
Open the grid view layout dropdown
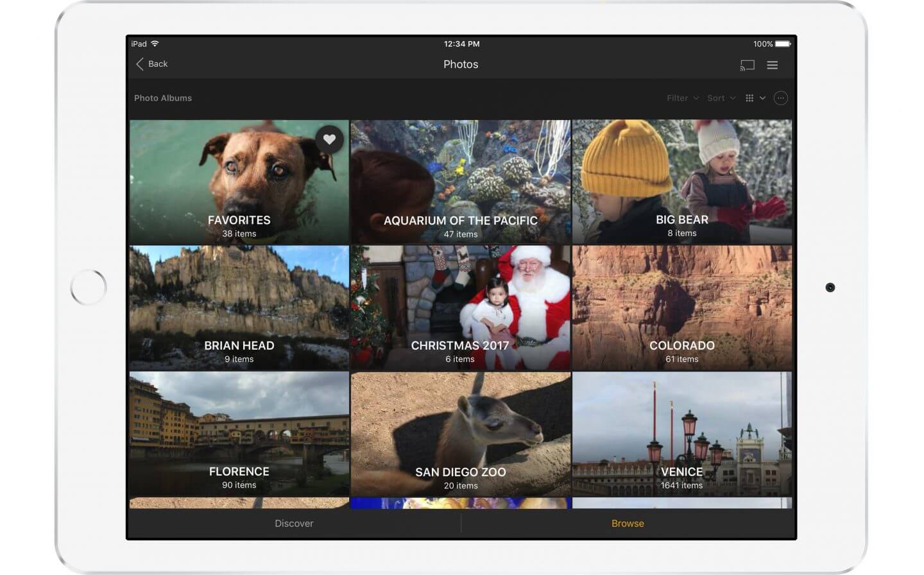coord(755,98)
